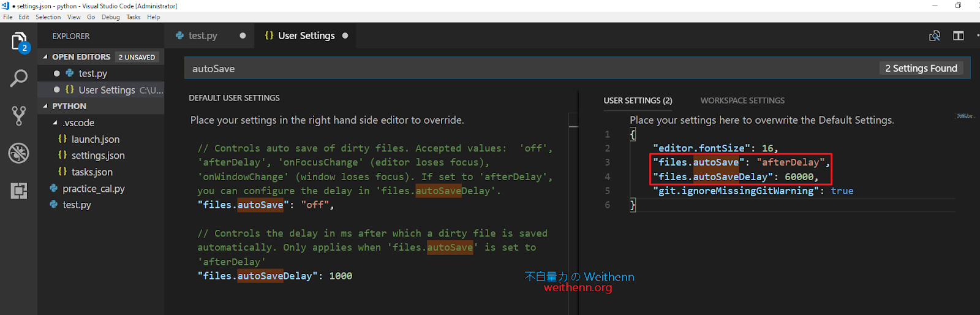
Task: Open the Edit menu
Action: 24,17
